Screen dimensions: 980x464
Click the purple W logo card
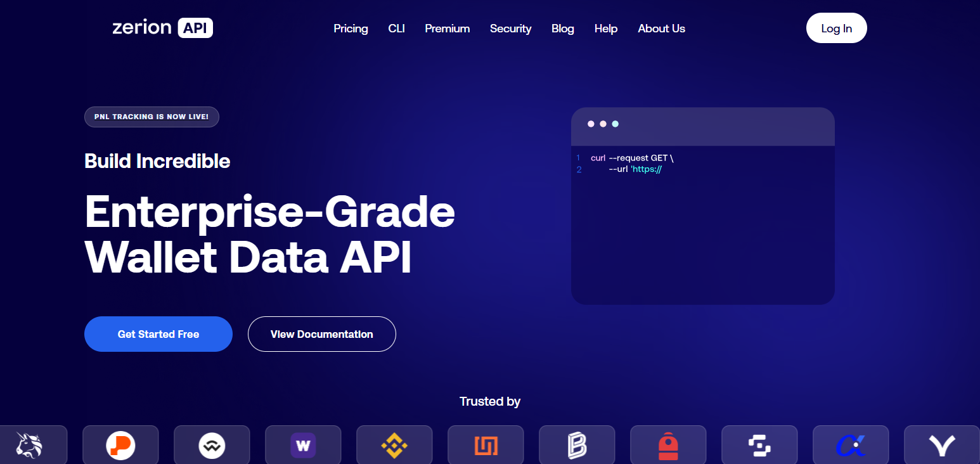pos(303,445)
